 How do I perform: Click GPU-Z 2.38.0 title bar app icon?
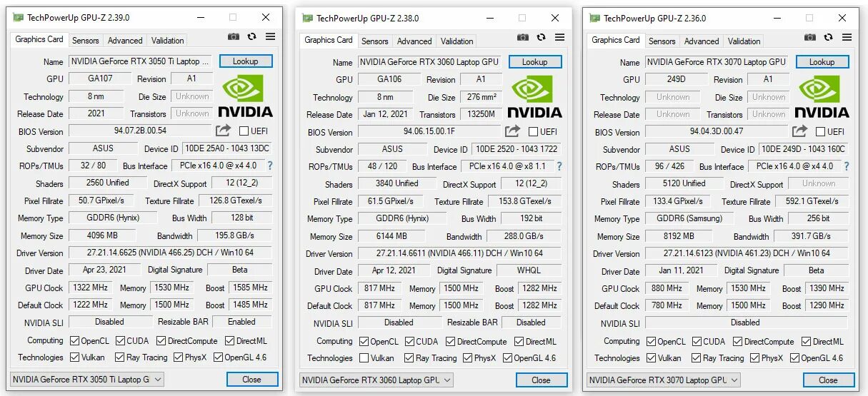[307, 18]
